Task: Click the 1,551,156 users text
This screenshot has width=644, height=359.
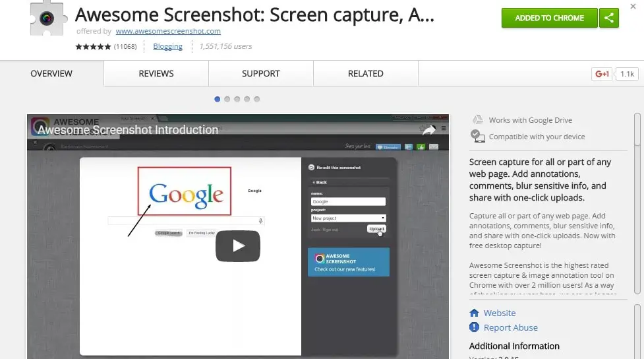Action: (225, 46)
